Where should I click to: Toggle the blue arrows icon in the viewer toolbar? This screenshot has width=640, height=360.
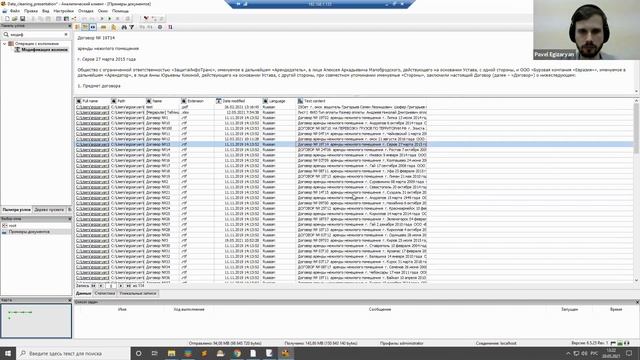click(x=93, y=27)
